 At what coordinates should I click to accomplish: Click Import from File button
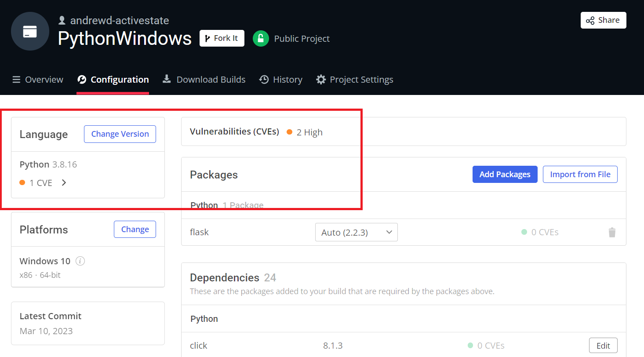[580, 175]
